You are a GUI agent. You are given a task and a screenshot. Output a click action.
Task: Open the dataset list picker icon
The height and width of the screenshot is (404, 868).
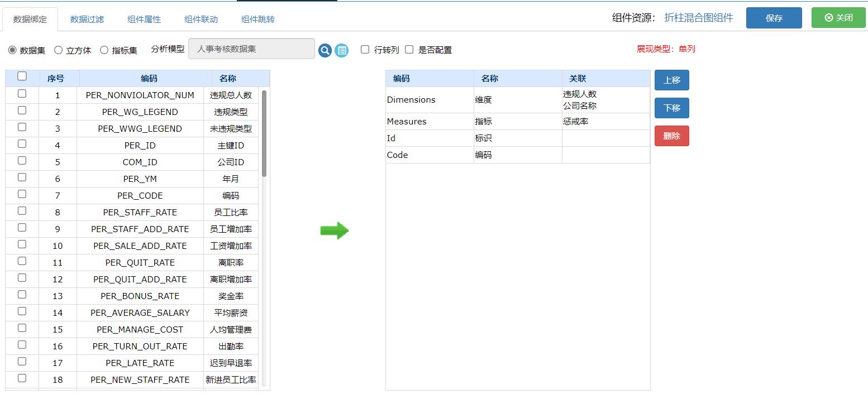click(x=341, y=49)
